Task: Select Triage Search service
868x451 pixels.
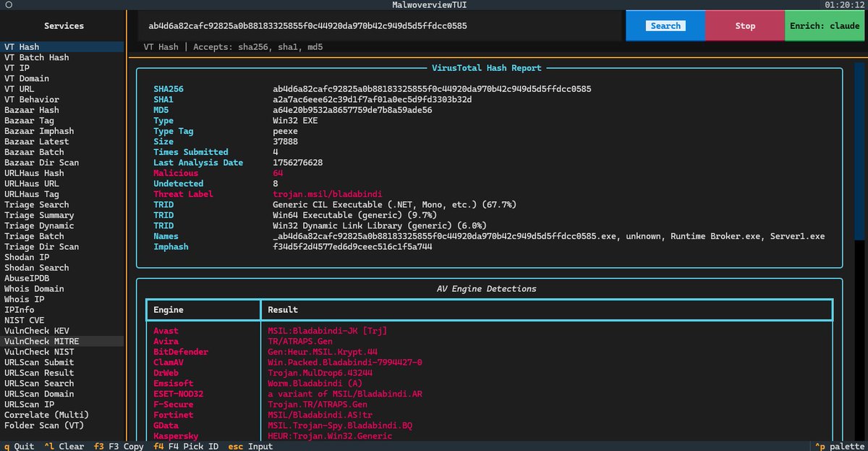Action: pos(63,204)
